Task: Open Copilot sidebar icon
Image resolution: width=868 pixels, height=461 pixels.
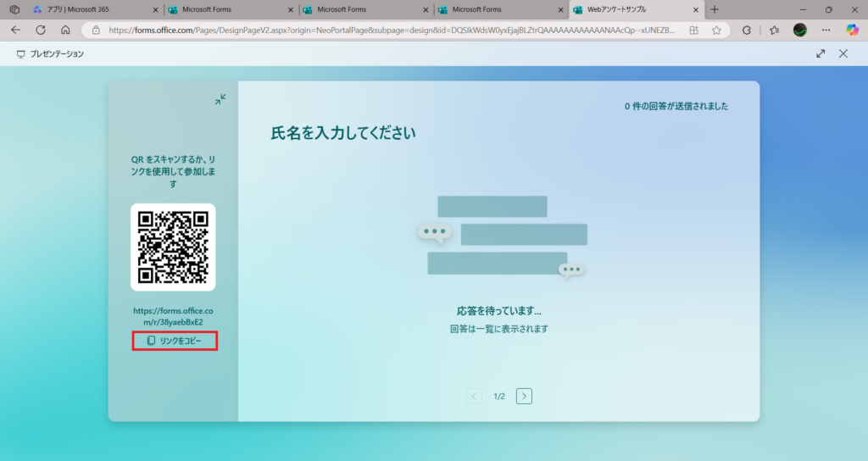Action: click(x=853, y=31)
